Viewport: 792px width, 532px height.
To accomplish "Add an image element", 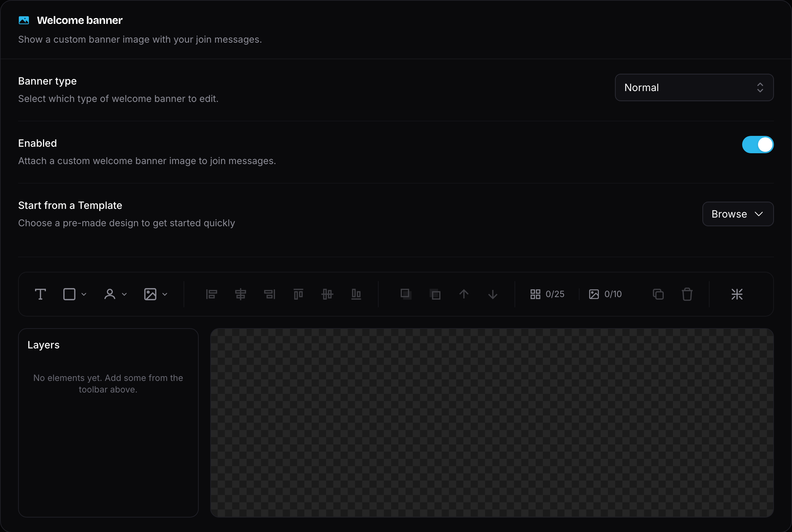I will point(150,294).
